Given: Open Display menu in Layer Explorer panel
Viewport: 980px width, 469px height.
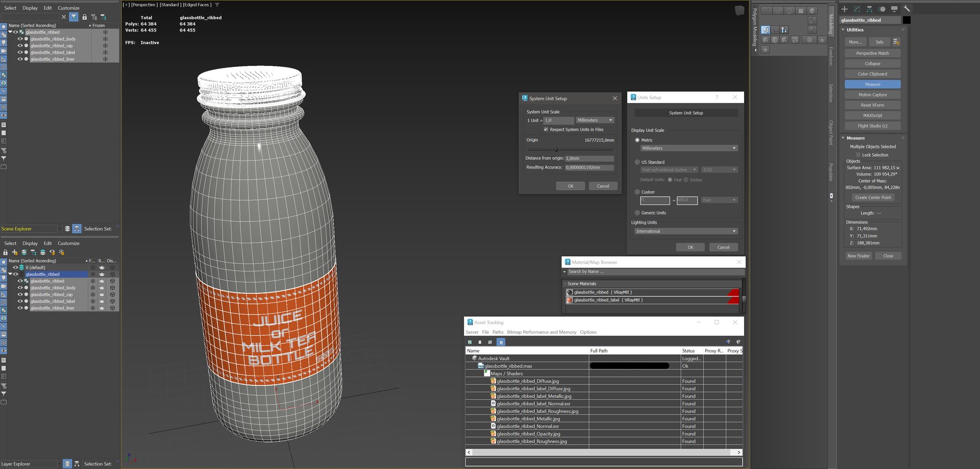Looking at the screenshot, I should pos(30,243).
